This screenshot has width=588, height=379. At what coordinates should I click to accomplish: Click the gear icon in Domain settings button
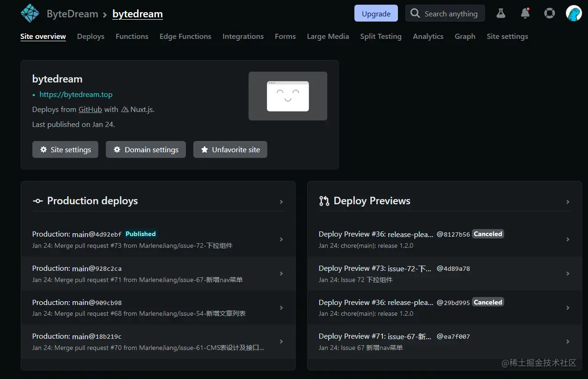point(117,149)
